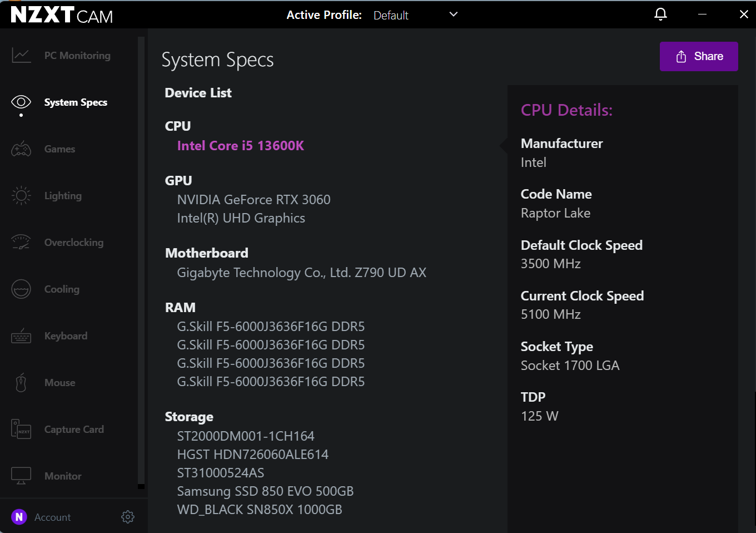This screenshot has height=533, width=756.
Task: Open the Cooling section label
Action: point(62,289)
